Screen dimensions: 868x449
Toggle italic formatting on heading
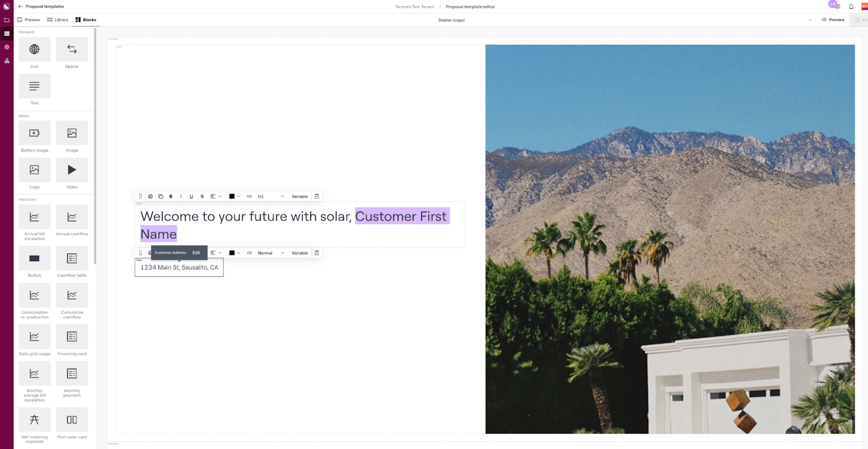[x=181, y=197]
